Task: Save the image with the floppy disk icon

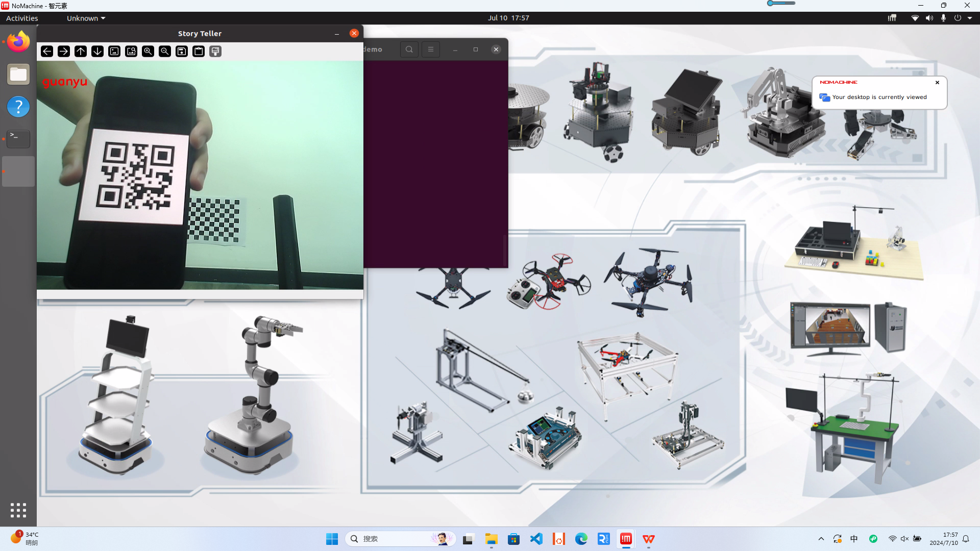Action: tap(182, 51)
